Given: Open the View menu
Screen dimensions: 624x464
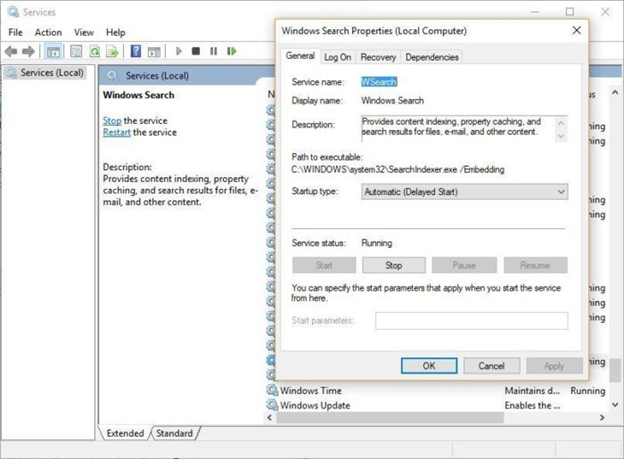Looking at the screenshot, I should pyautogui.click(x=84, y=32).
